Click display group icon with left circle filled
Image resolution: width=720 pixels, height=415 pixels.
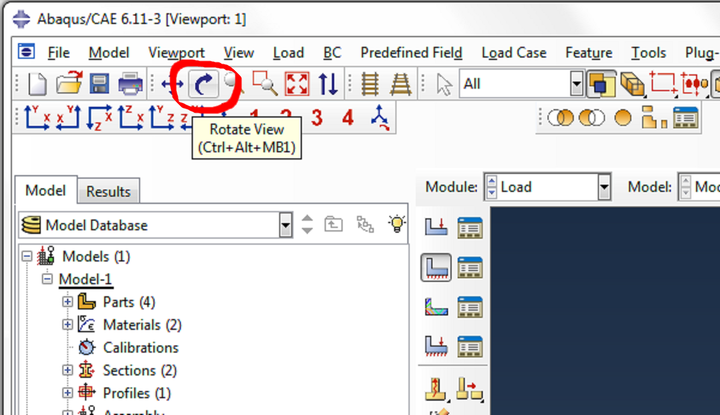pos(591,118)
